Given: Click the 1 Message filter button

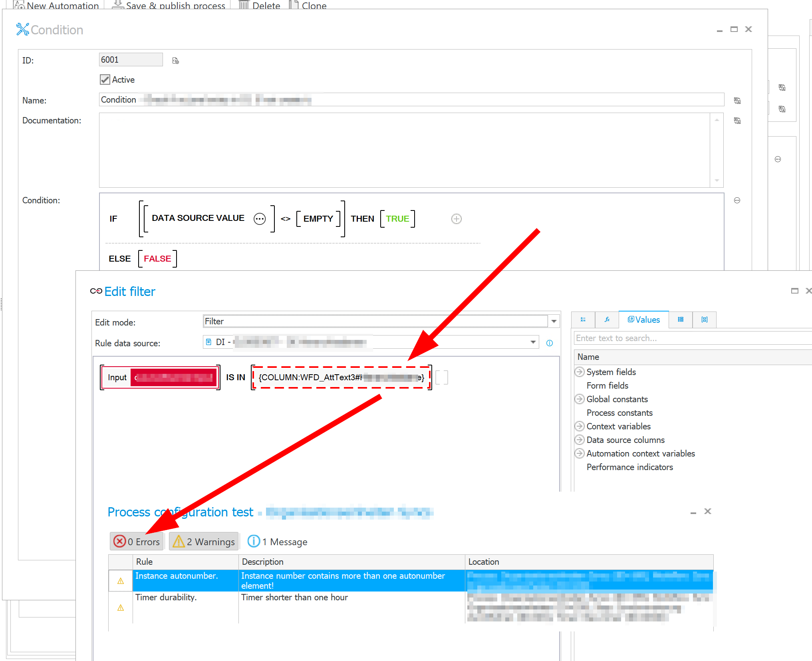Looking at the screenshot, I should [x=278, y=542].
